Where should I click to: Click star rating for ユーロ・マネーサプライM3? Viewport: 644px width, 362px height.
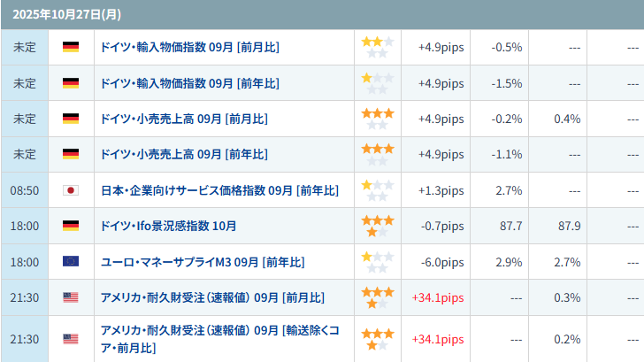click(377, 262)
